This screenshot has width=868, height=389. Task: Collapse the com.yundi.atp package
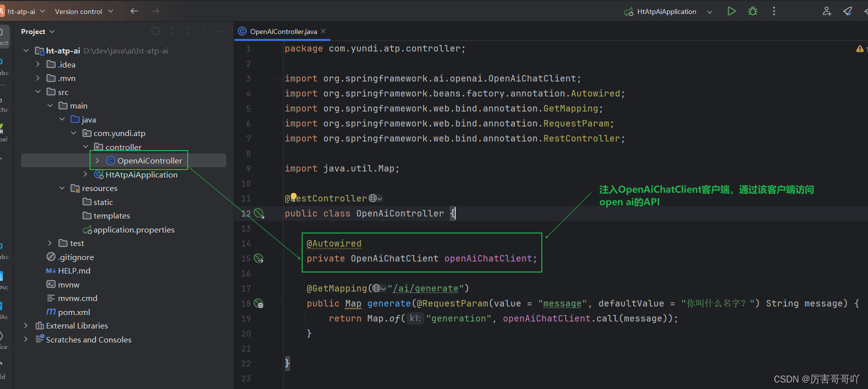pos(74,133)
